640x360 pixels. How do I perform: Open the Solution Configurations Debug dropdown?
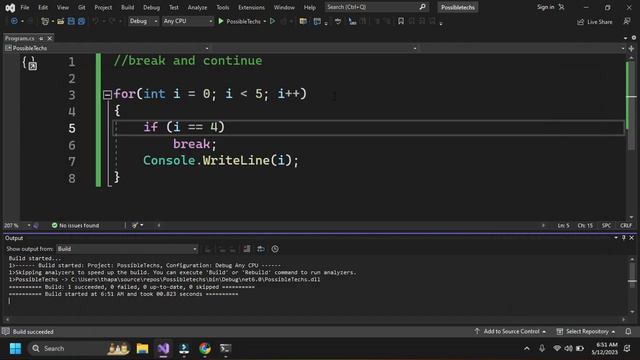[x=143, y=21]
